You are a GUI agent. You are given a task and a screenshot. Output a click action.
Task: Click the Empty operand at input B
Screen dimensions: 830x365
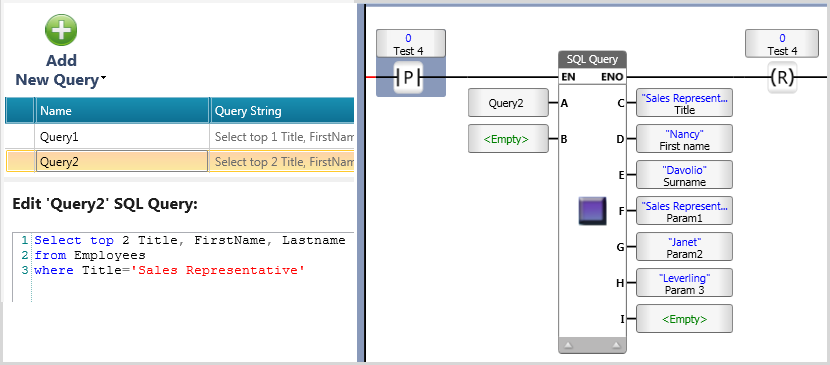tap(508, 139)
